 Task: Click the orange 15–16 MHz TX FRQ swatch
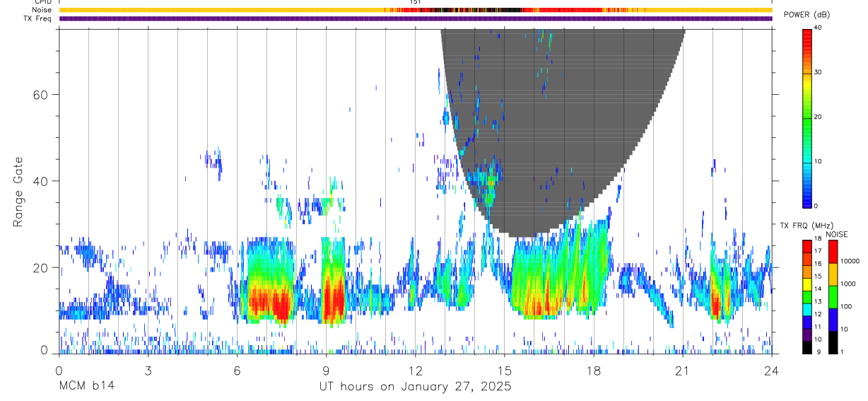(807, 272)
